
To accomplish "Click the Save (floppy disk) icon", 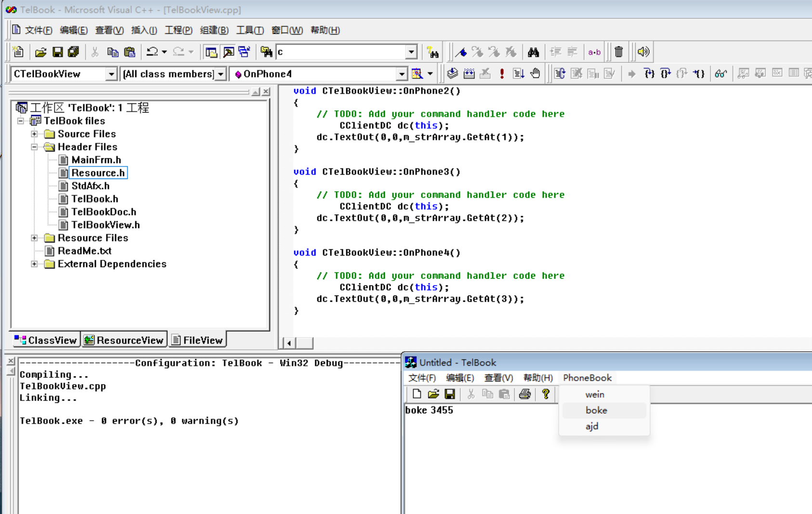I will click(57, 52).
